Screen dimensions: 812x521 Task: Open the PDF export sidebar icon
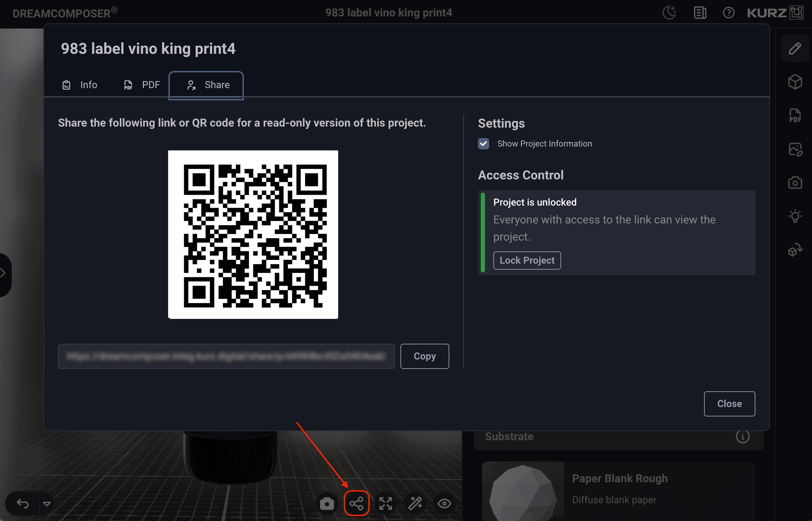tap(795, 116)
